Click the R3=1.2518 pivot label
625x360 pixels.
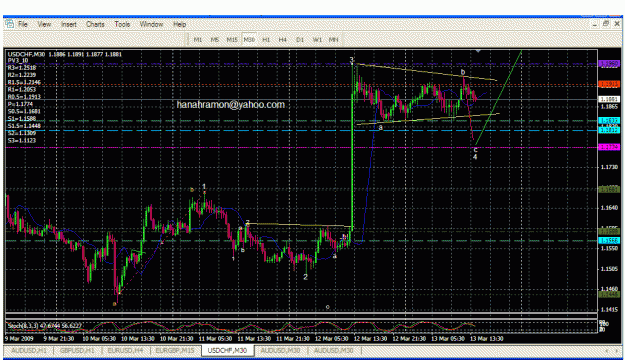[x=22, y=68]
